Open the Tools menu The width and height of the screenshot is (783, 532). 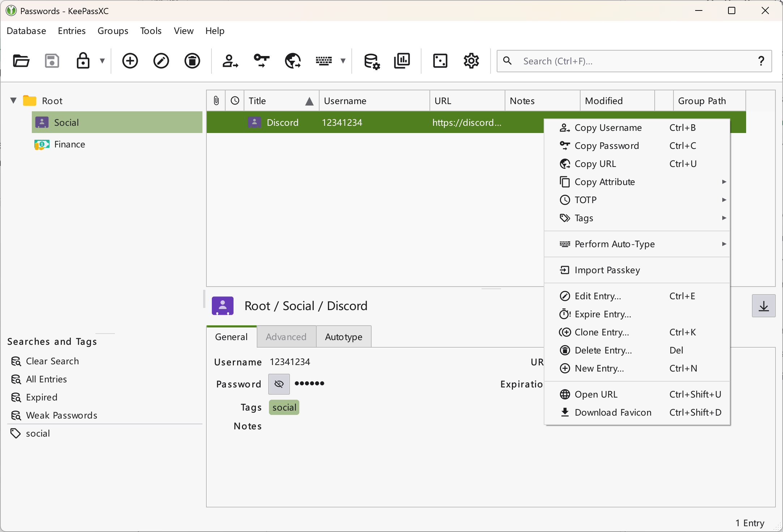151,31
